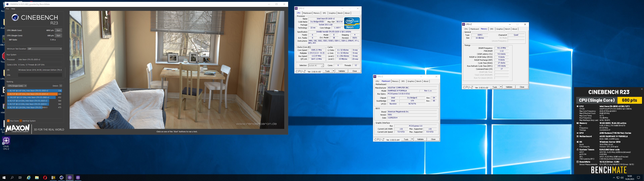Select ranking entry for Xeon E5-2660 v2
Image resolution: width=644 pixels, height=181 pixels.
(x=35, y=98)
